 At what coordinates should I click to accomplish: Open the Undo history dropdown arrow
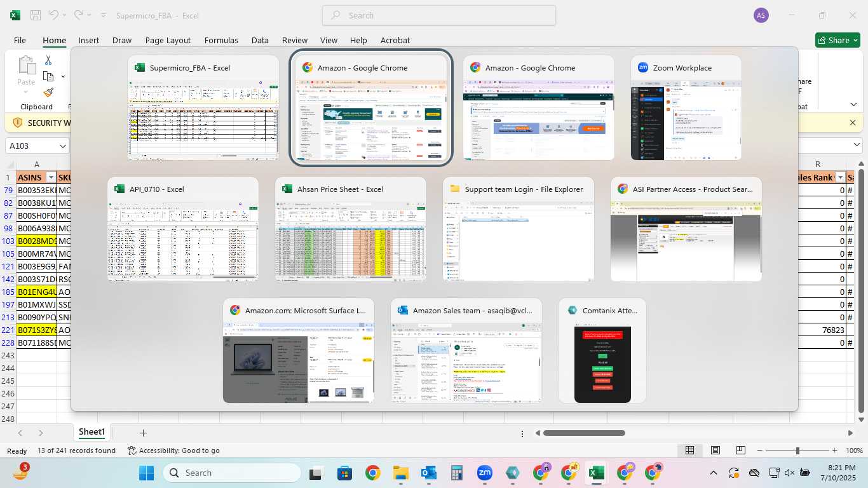tap(64, 15)
